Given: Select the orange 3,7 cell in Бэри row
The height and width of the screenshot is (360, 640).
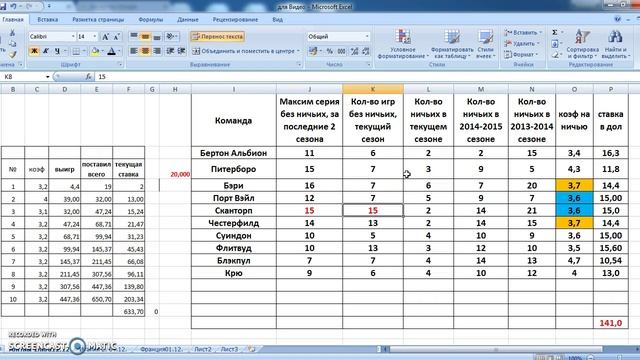Looking at the screenshot, I should pyautogui.click(x=574, y=185).
